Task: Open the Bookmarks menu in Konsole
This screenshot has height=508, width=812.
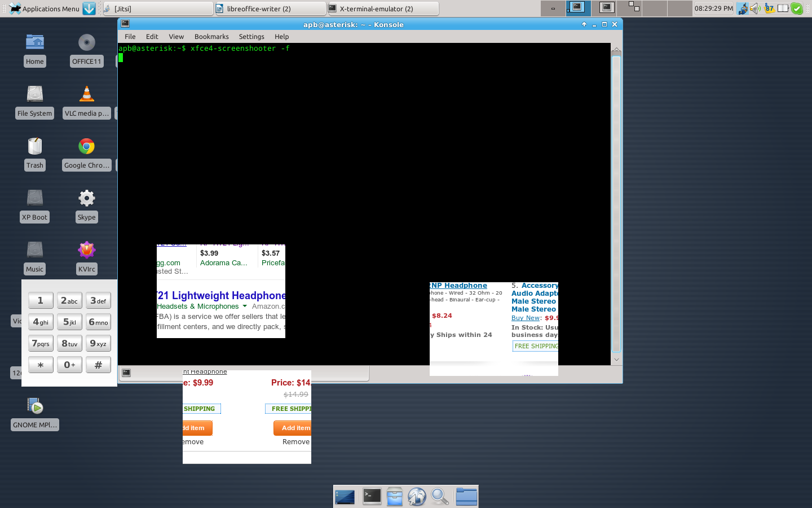Action: tap(211, 37)
